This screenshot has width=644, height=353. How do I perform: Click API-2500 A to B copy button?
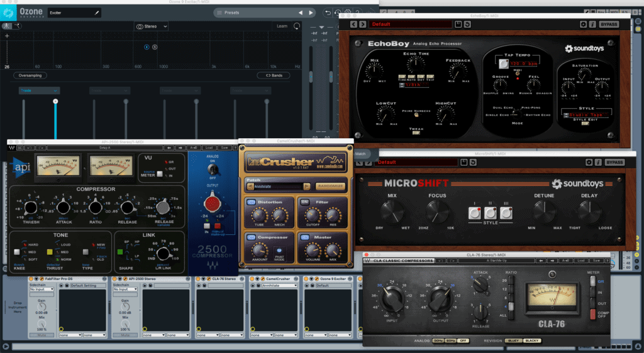pos(194,148)
